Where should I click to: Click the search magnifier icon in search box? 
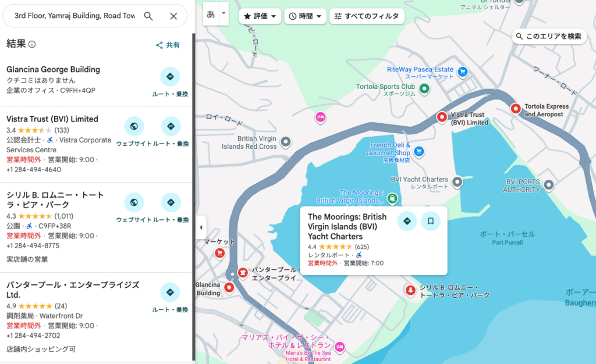point(148,16)
